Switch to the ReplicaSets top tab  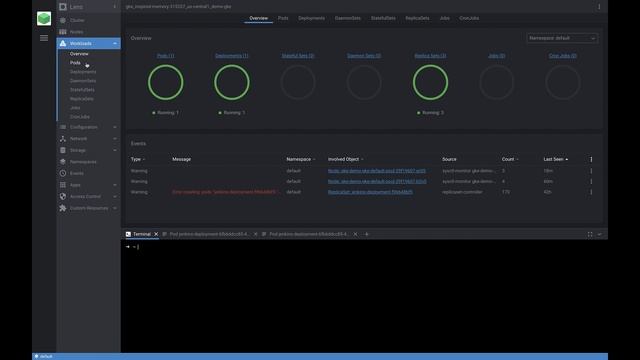tap(417, 18)
